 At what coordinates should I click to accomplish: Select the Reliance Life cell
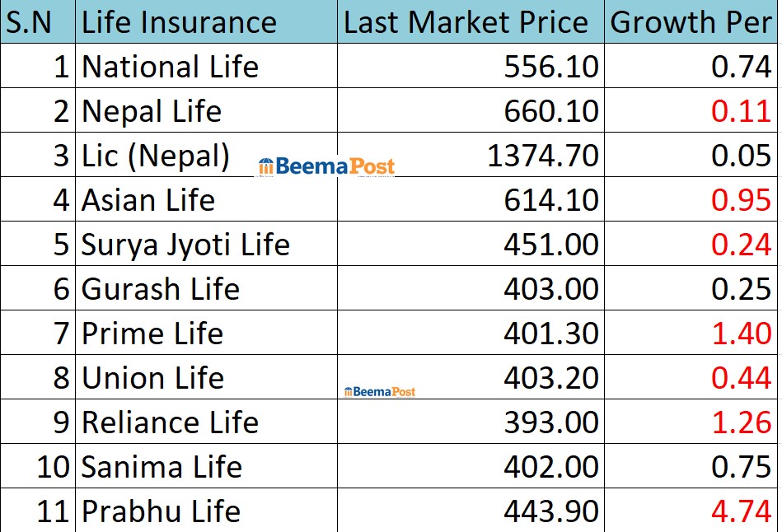point(170,422)
